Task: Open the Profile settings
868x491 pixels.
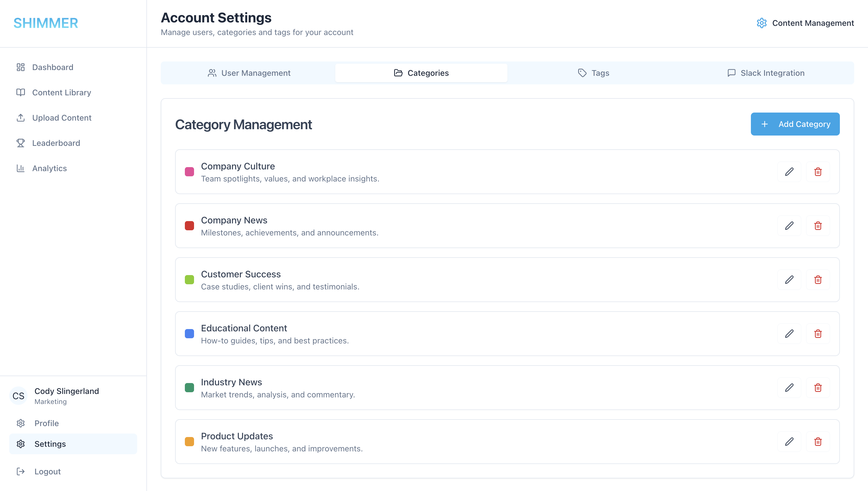Action: [x=47, y=423]
